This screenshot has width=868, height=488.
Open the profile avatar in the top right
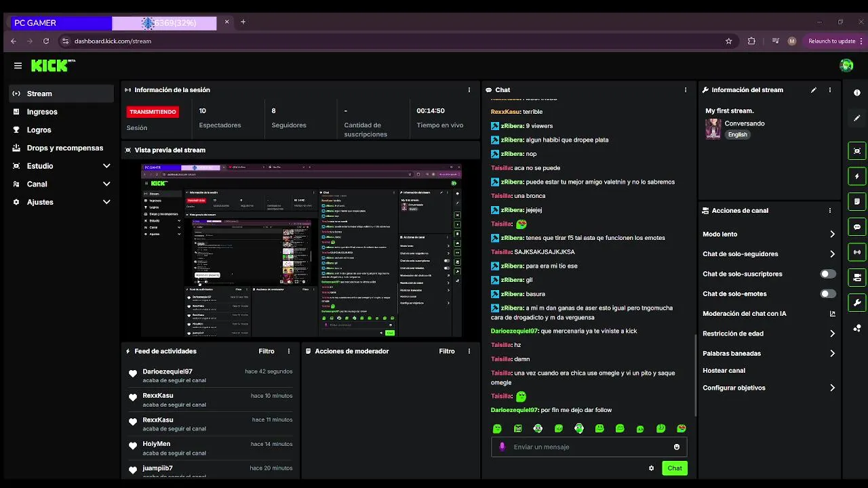point(846,66)
